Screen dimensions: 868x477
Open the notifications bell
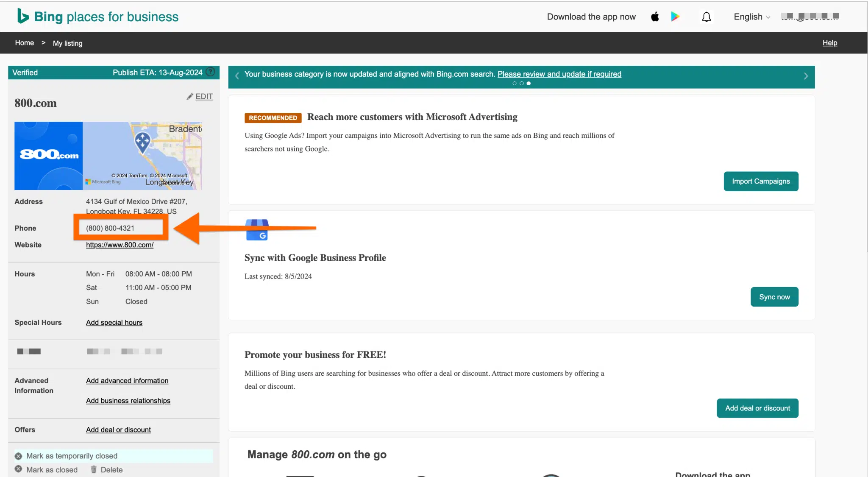[x=707, y=17]
